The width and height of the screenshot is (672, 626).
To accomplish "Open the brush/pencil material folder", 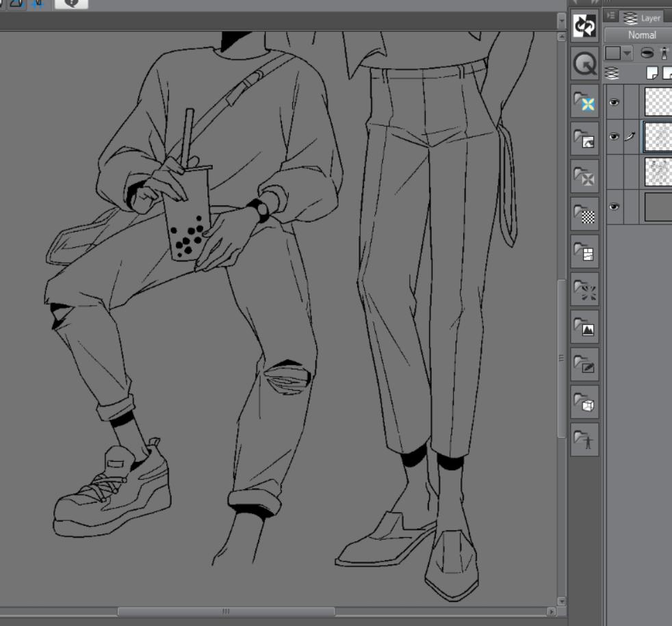I will [x=584, y=364].
